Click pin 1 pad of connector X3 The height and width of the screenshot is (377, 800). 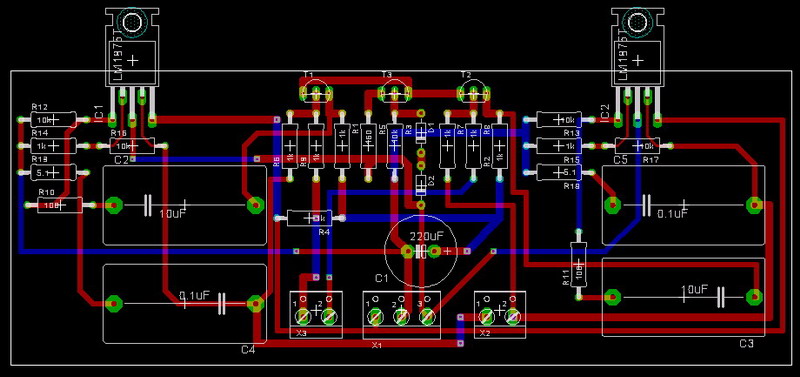(x=303, y=317)
